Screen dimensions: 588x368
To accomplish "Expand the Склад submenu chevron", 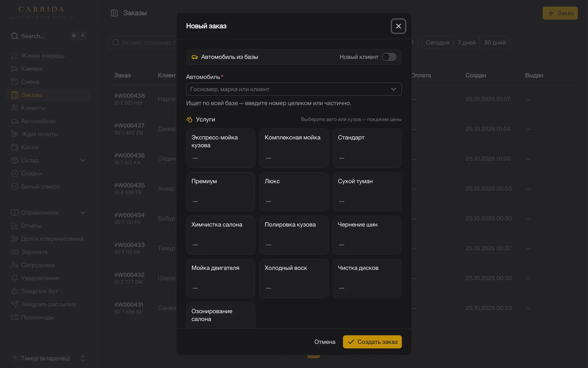I will (x=83, y=160).
